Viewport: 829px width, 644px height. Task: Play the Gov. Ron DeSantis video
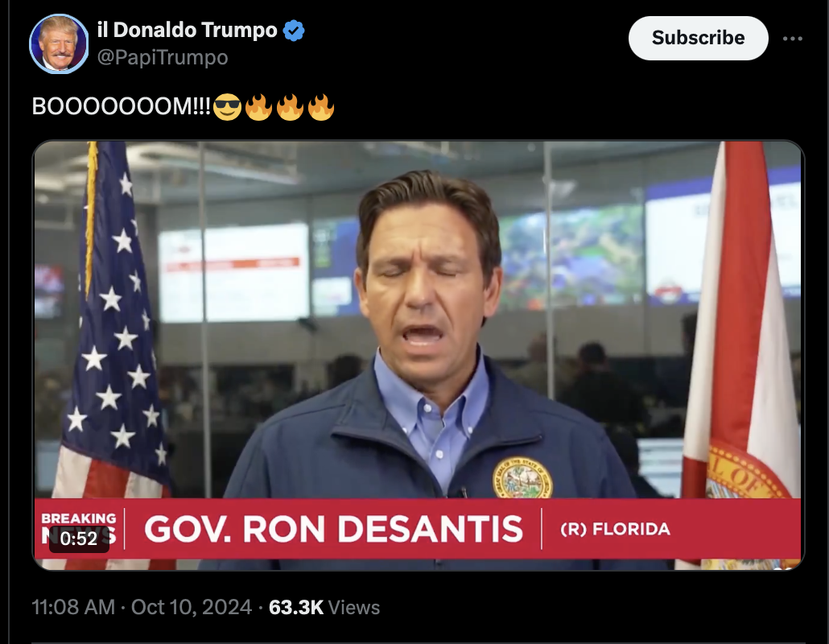click(419, 355)
